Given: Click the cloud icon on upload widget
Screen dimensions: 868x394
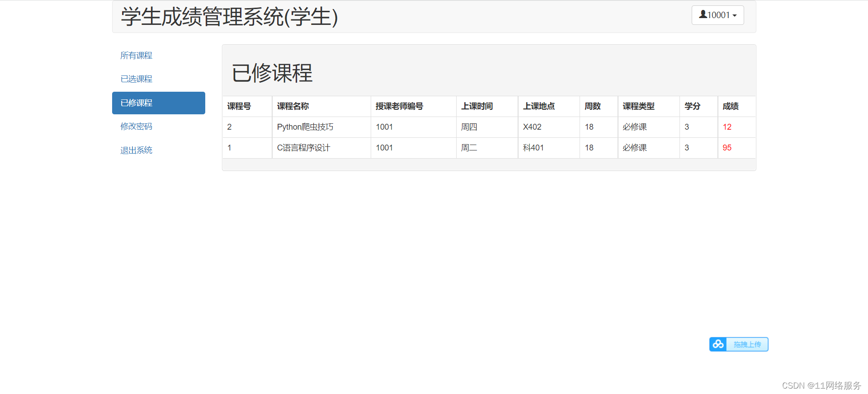Looking at the screenshot, I should 718,344.
